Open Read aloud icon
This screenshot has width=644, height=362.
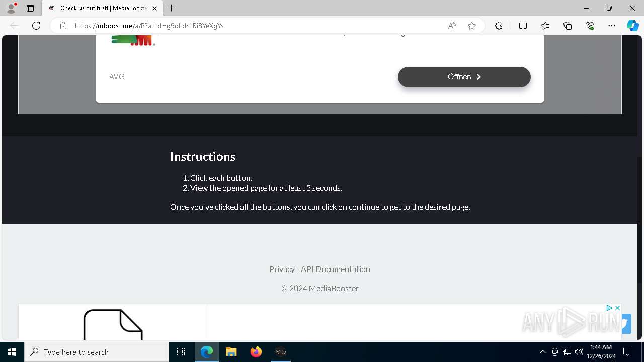(452, 26)
